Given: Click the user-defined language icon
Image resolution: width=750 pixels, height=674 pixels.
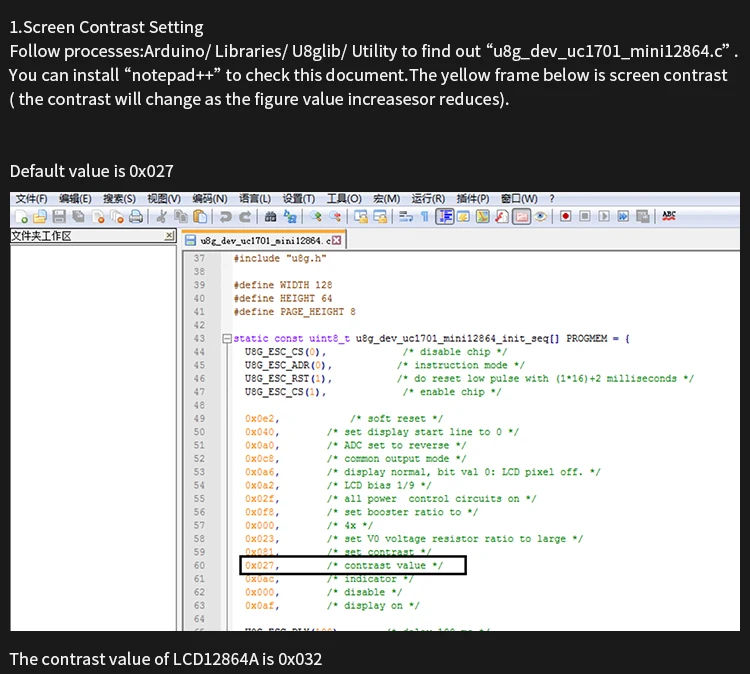Looking at the screenshot, I should [x=463, y=217].
